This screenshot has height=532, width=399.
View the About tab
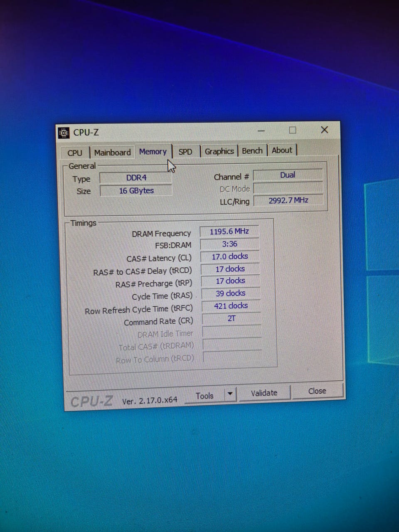(x=282, y=150)
